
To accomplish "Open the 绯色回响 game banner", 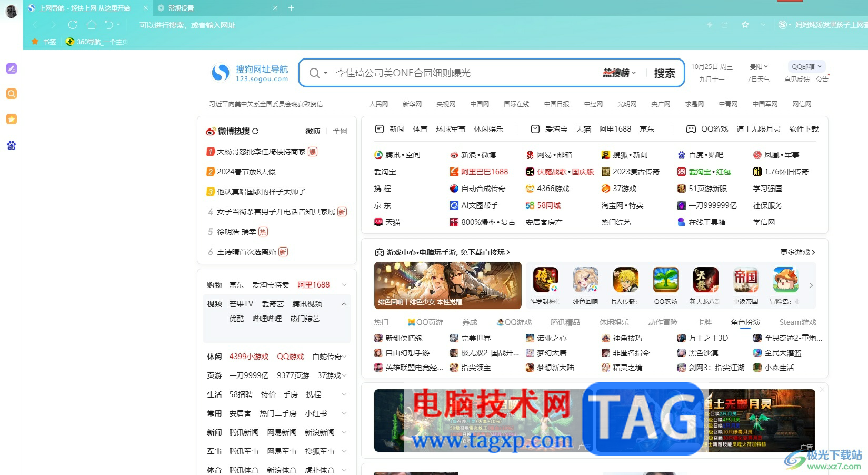I will point(448,285).
